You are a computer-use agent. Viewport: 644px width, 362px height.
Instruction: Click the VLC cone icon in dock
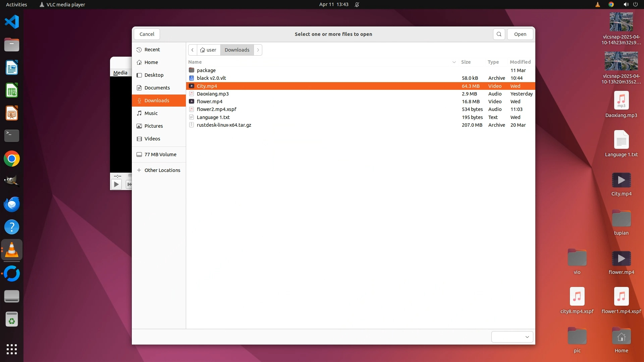[12, 250]
